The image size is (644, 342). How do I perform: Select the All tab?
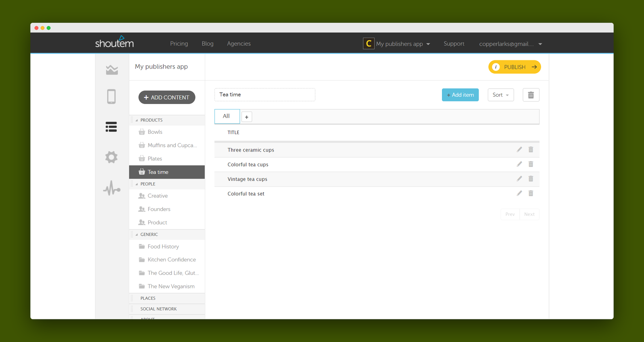coord(227,116)
